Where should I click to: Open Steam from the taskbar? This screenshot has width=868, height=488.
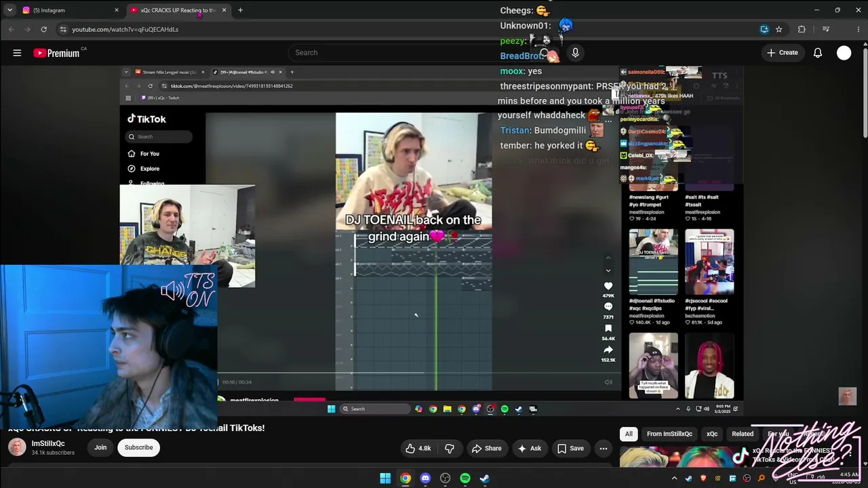(x=485, y=478)
